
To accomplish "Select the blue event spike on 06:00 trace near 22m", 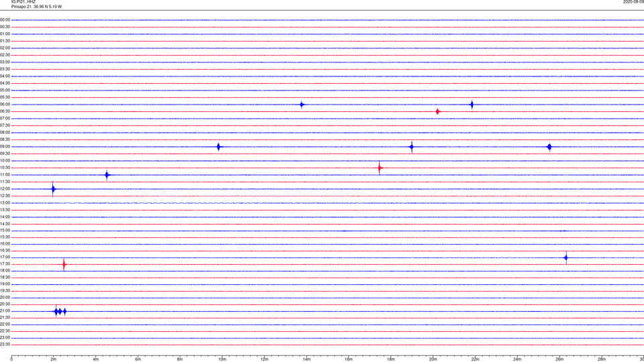I will point(472,105).
